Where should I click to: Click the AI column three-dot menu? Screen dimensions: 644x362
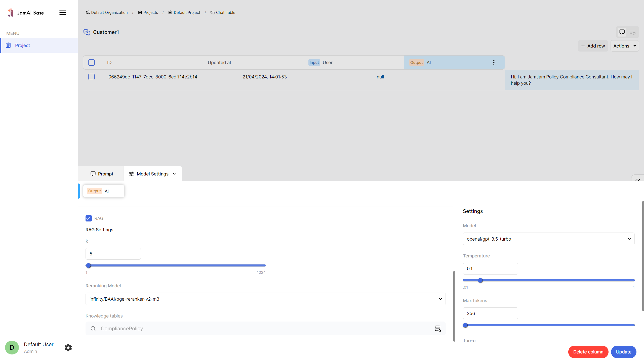(x=494, y=62)
